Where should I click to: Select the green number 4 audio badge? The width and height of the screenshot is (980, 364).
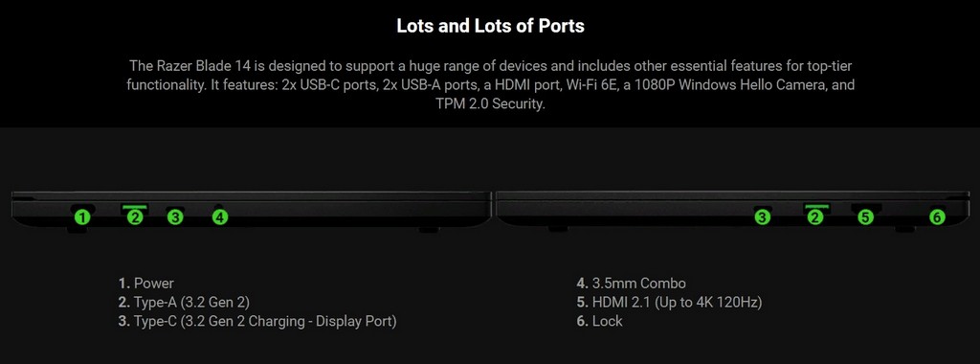[x=219, y=217]
